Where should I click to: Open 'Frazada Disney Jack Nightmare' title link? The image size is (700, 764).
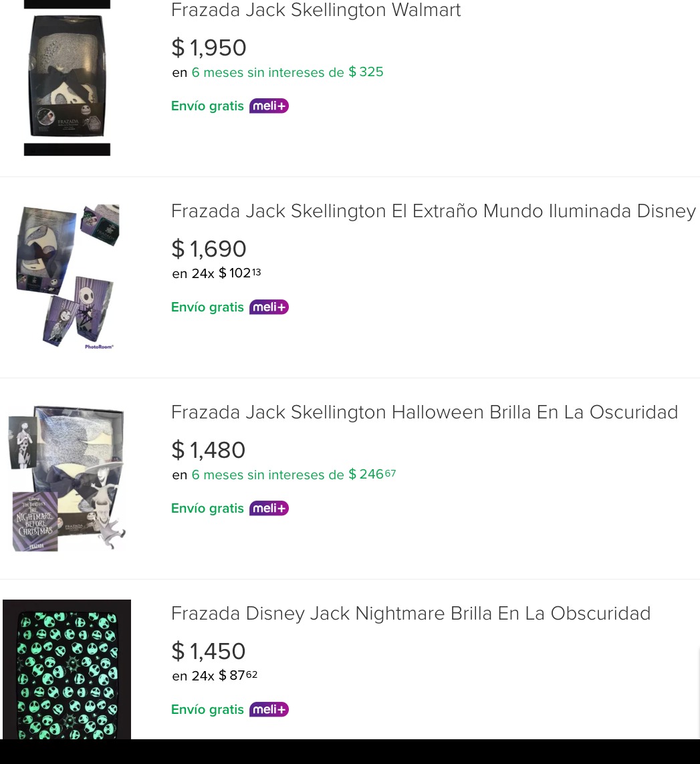tap(411, 614)
